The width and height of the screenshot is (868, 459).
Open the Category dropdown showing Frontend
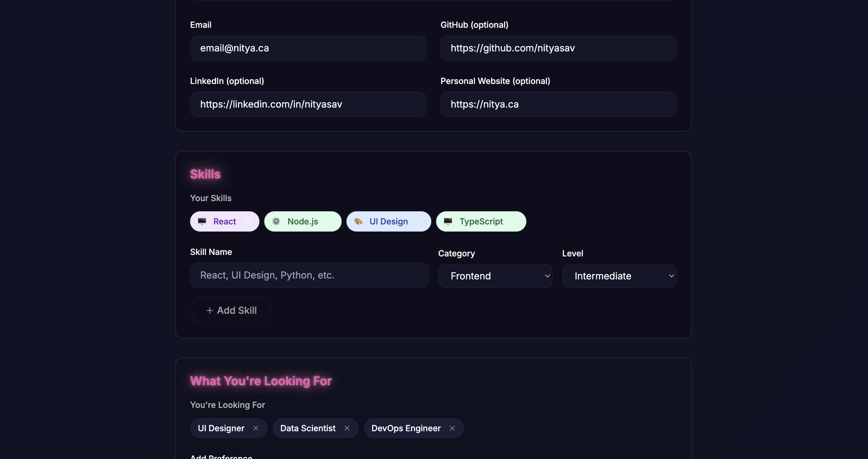click(495, 276)
